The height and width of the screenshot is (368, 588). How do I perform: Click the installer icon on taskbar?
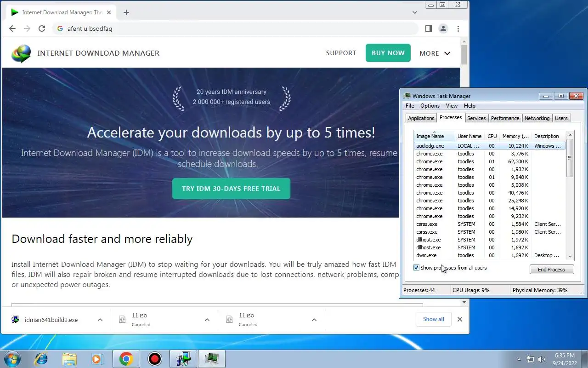tap(183, 358)
